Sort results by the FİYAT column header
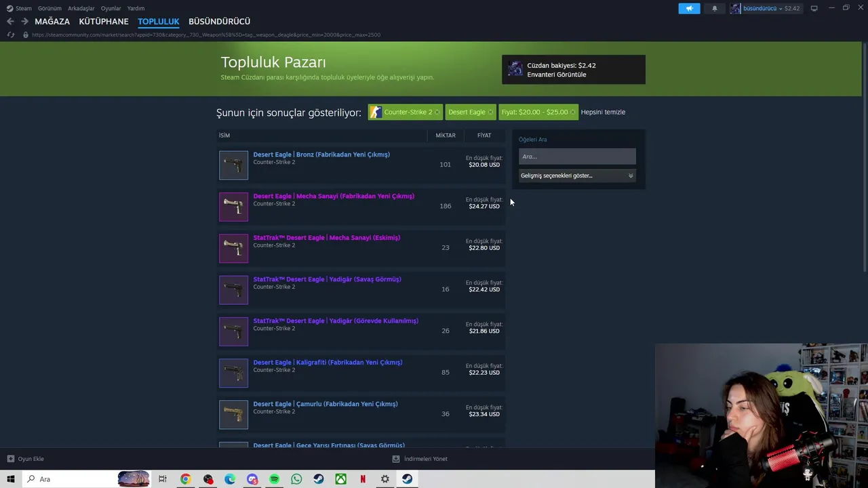868x488 pixels. pyautogui.click(x=484, y=136)
